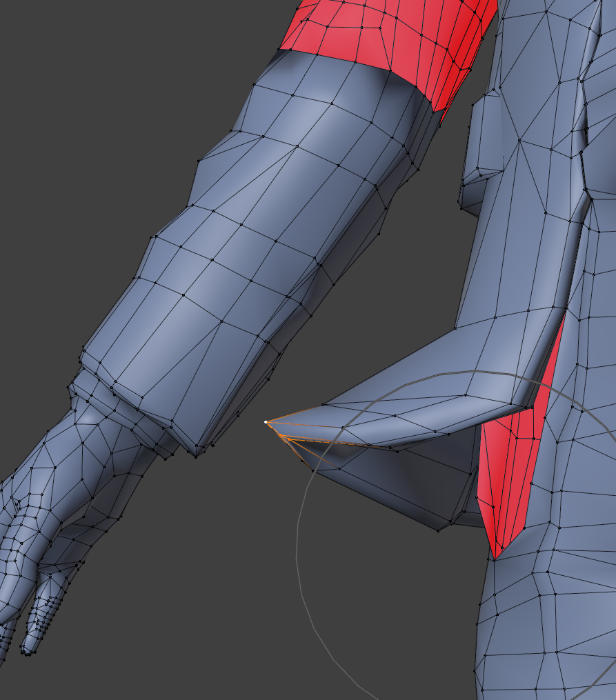Screen dimensions: 616x700
Task: Click the bottom corner vertex of the coat flap
Action: [x=439, y=530]
